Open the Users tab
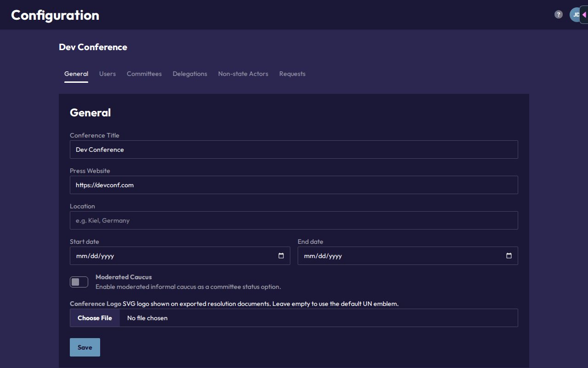Screen dimensions: 588x368 click(x=107, y=74)
